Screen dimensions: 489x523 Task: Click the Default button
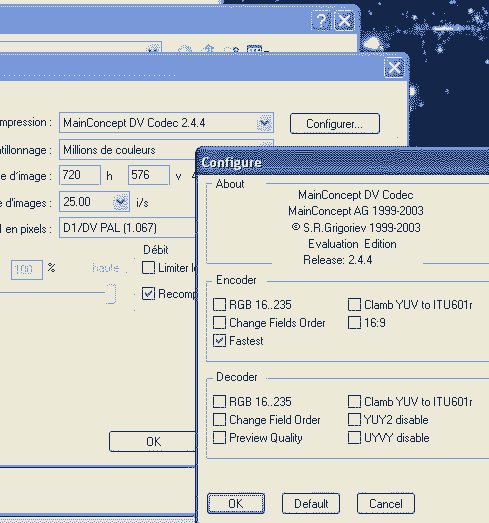311,503
